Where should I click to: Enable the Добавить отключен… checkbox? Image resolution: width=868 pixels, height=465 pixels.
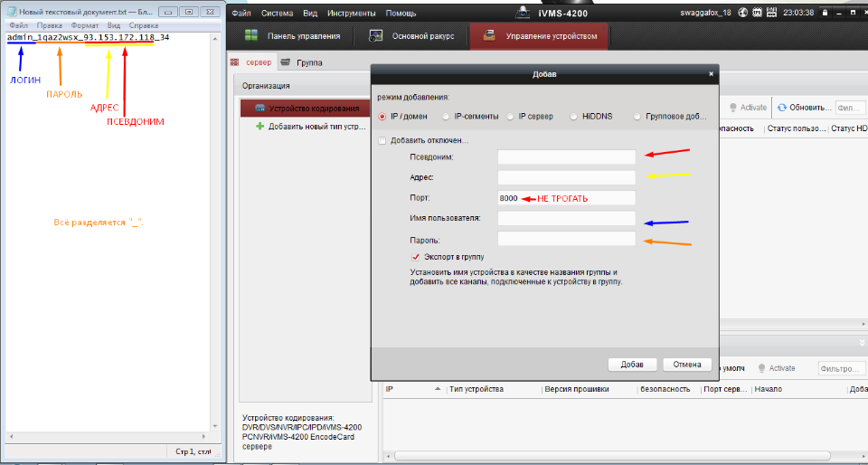[382, 140]
